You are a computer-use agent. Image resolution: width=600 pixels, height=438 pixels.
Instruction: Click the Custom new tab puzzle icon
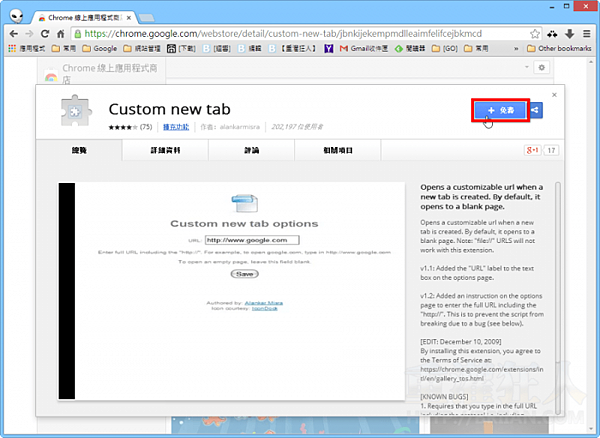tap(76, 111)
